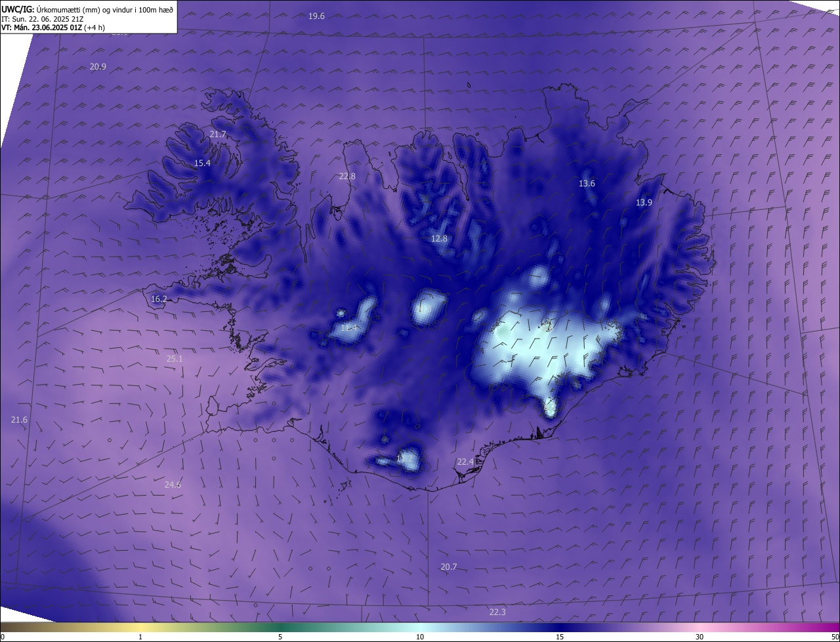840x642 pixels.
Task: Click the color scale tick labeled 10
Action: (420, 637)
